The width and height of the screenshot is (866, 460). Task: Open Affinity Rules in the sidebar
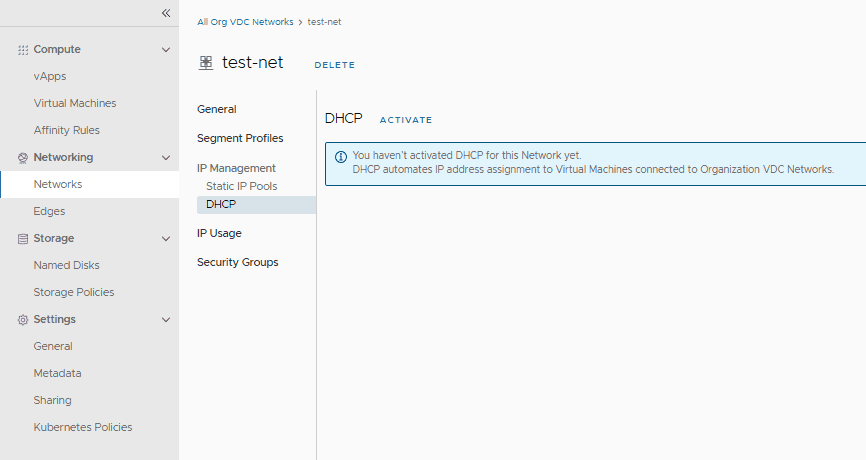[66, 130]
